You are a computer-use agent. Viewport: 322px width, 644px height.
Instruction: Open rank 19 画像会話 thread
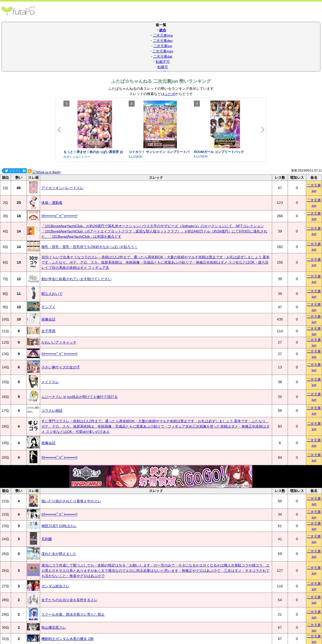coord(48,443)
